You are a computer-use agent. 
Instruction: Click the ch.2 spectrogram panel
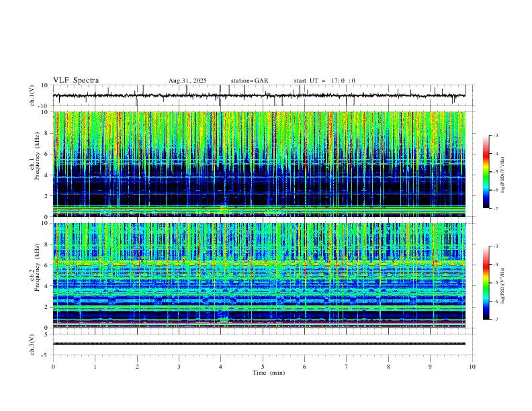tap(259, 275)
